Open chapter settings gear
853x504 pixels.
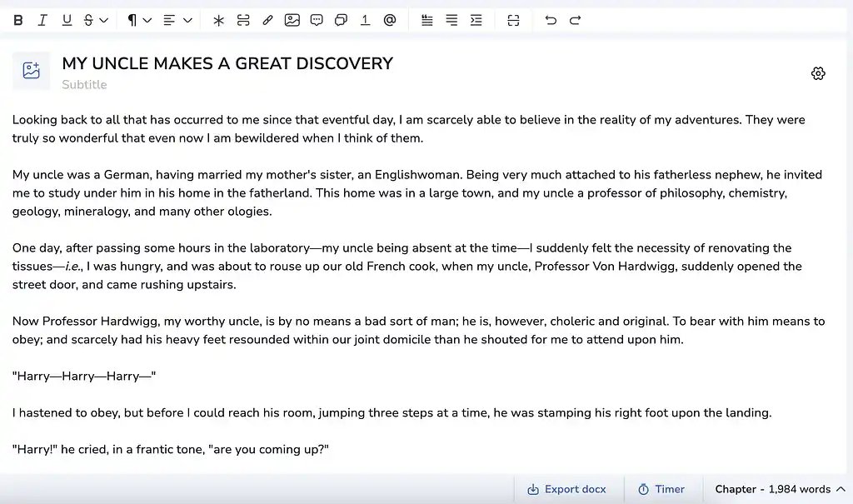pos(817,73)
